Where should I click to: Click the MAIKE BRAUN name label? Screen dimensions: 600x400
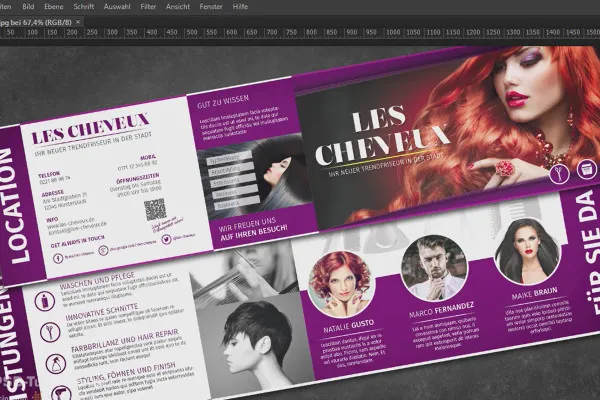pyautogui.click(x=534, y=293)
